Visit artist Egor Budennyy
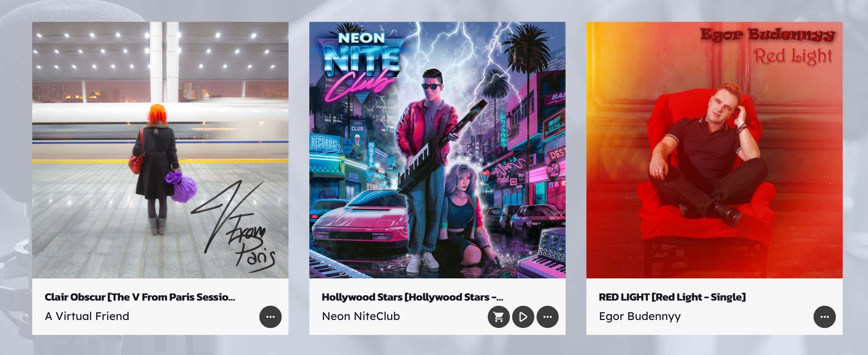 (640, 317)
